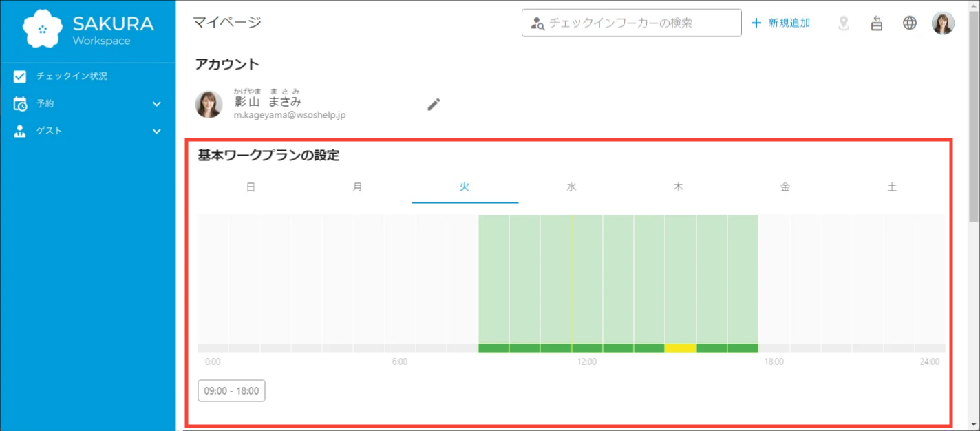Viewport: 980px width, 431px height.
Task: Click the yellow block in the schedule bar
Action: pyautogui.click(x=680, y=348)
